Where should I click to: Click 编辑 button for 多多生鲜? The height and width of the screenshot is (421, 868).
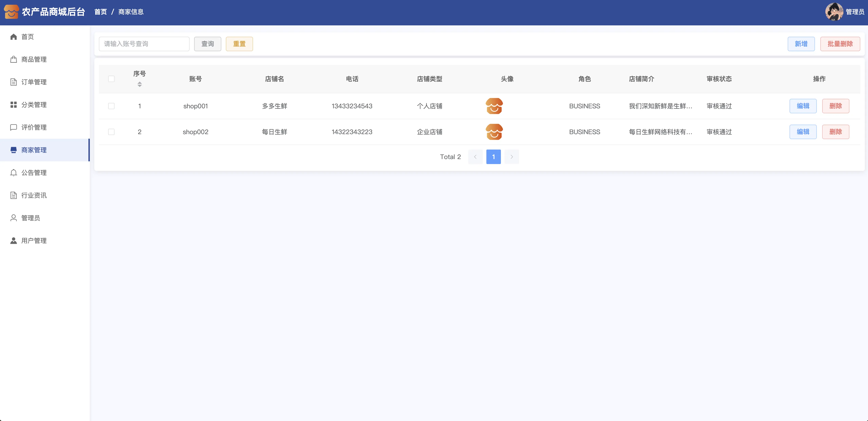[803, 106]
